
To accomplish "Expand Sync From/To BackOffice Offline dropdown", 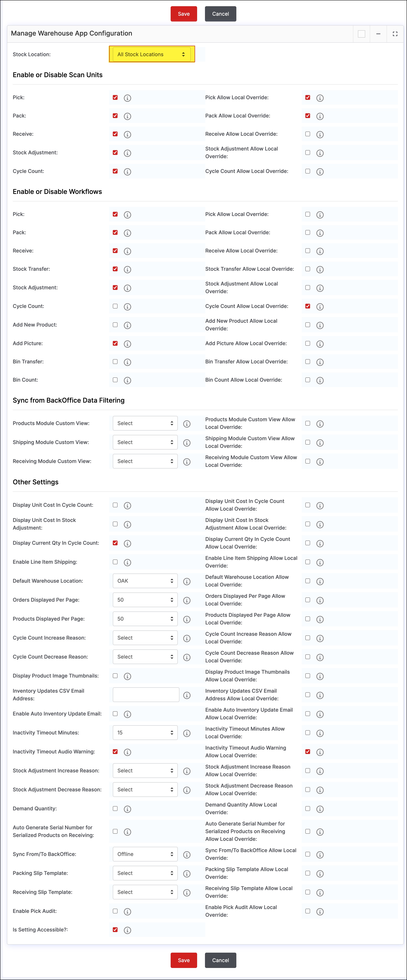I will click(x=145, y=854).
